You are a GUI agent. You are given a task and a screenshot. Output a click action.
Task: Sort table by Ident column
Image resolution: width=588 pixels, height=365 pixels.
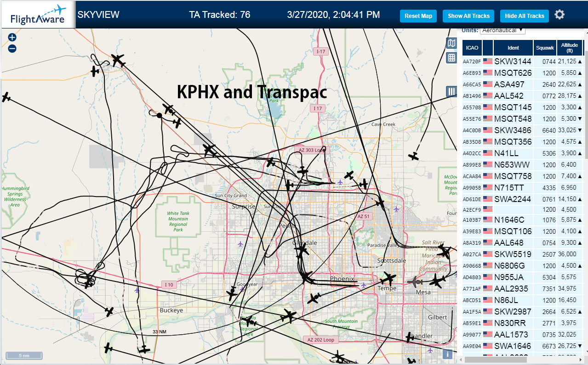pyautogui.click(x=513, y=48)
